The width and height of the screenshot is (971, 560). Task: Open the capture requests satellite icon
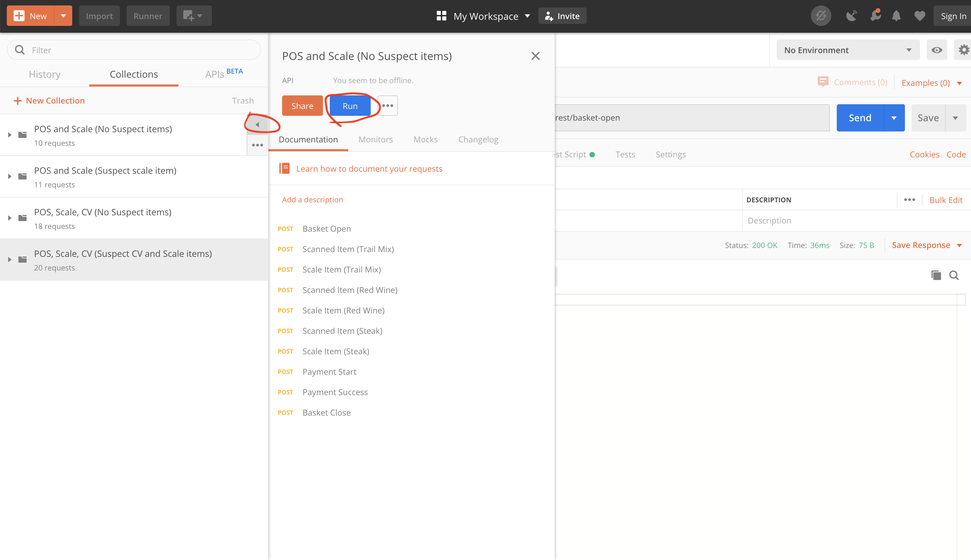[x=851, y=16]
